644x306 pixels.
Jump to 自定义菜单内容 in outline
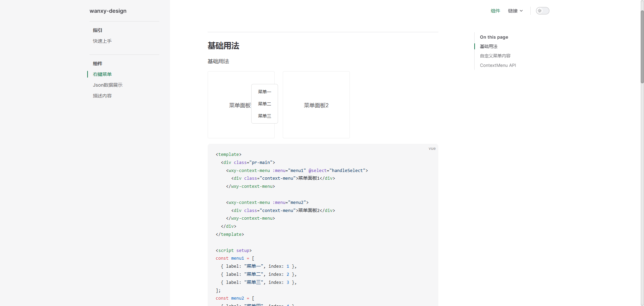(495, 56)
